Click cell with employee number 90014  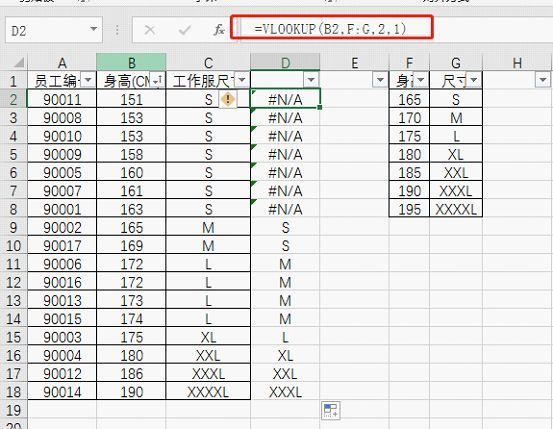tap(62, 392)
